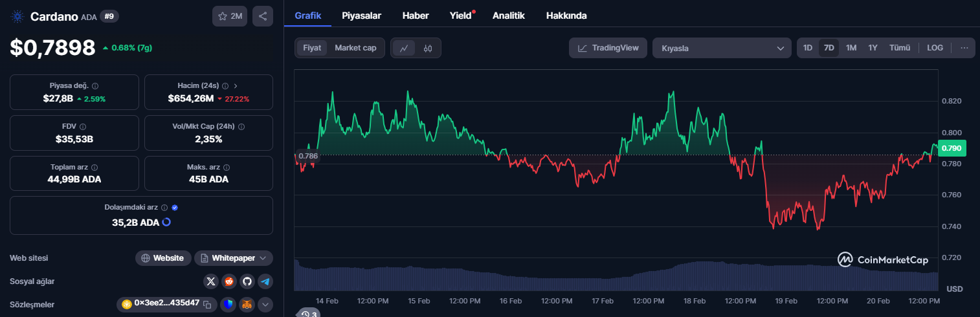Open the Kıyasla compare dropdown
This screenshot has width=980, height=317.
pos(722,48)
